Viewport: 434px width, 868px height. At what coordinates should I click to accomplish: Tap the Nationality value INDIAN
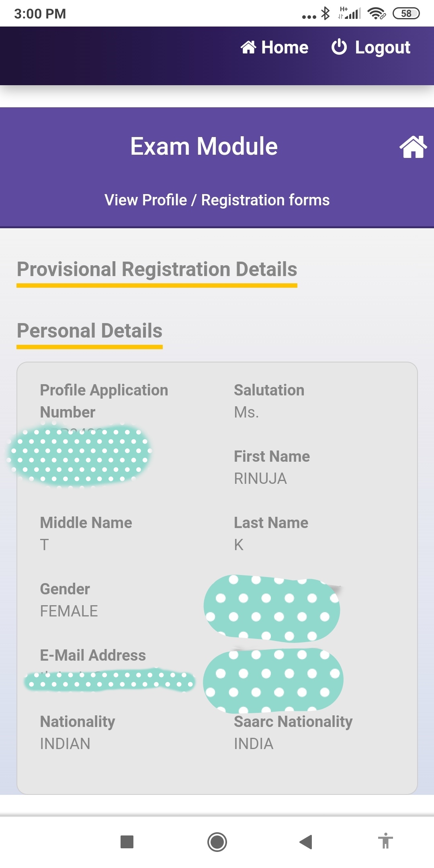tap(65, 744)
